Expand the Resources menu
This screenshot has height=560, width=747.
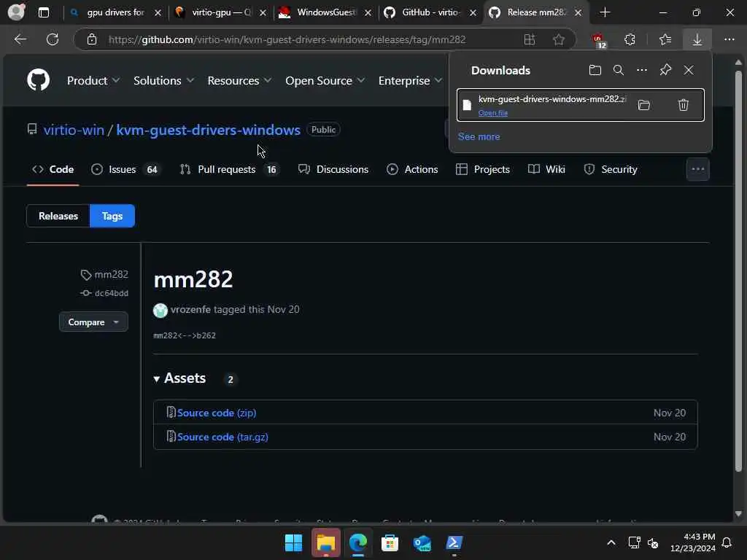[239, 80]
